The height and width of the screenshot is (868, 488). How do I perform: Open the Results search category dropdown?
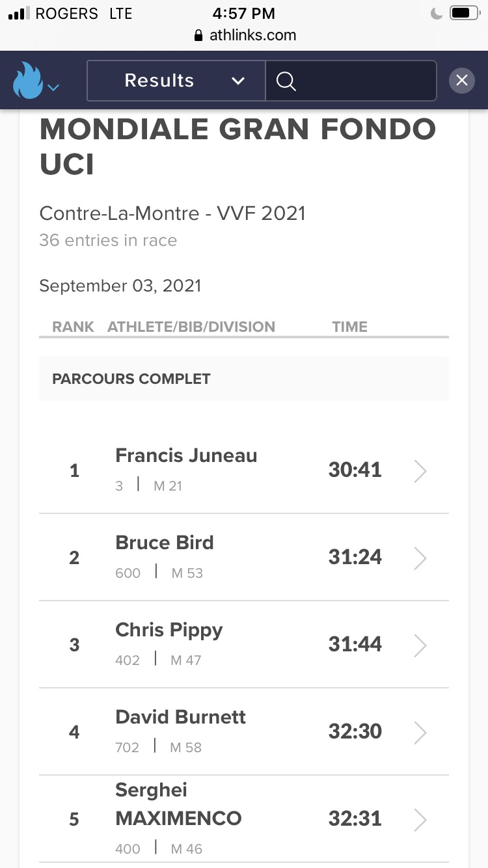pyautogui.click(x=176, y=81)
